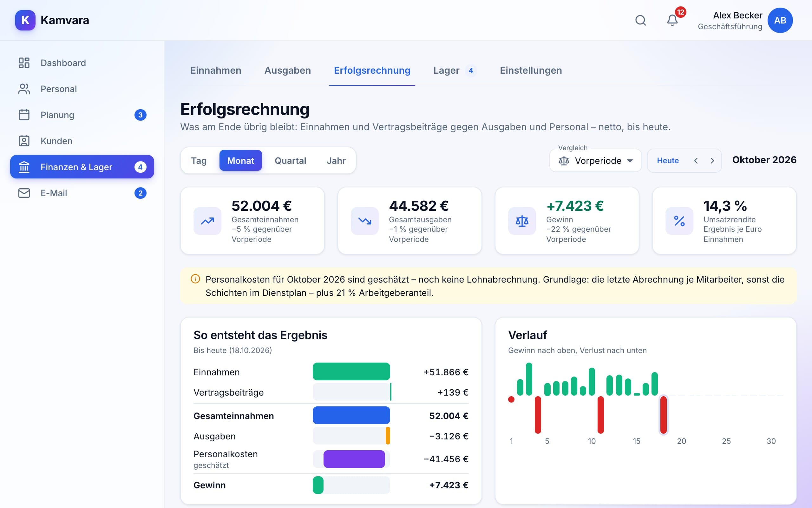Click the Kunden contact icon
Viewport: 812px width, 508px height.
[24, 141]
